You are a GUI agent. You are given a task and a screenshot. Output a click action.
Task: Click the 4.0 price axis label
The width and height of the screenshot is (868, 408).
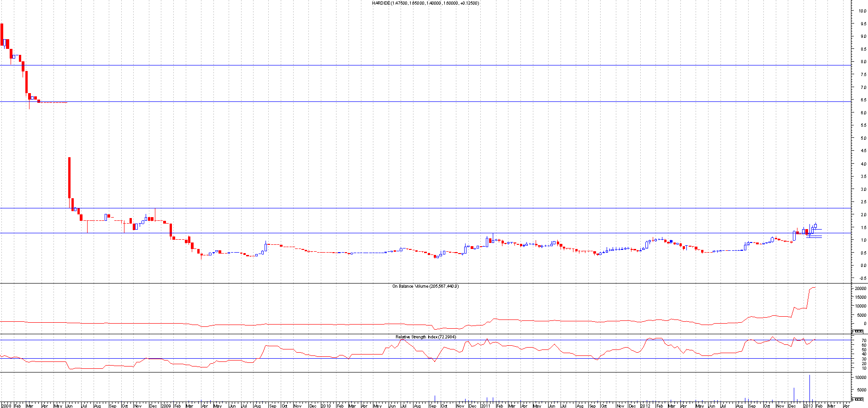tap(863, 164)
